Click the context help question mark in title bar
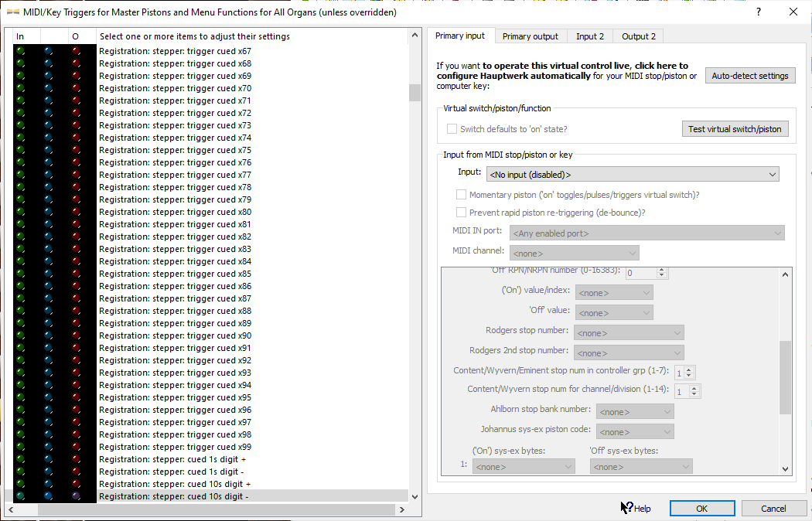The height and width of the screenshot is (521, 812). tap(758, 12)
